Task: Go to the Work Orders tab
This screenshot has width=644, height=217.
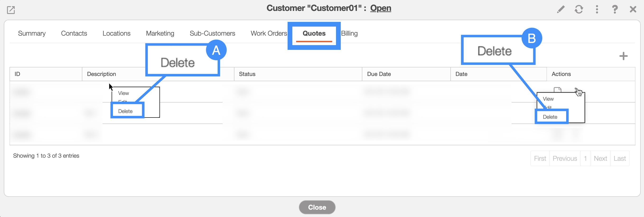Action: (x=269, y=33)
